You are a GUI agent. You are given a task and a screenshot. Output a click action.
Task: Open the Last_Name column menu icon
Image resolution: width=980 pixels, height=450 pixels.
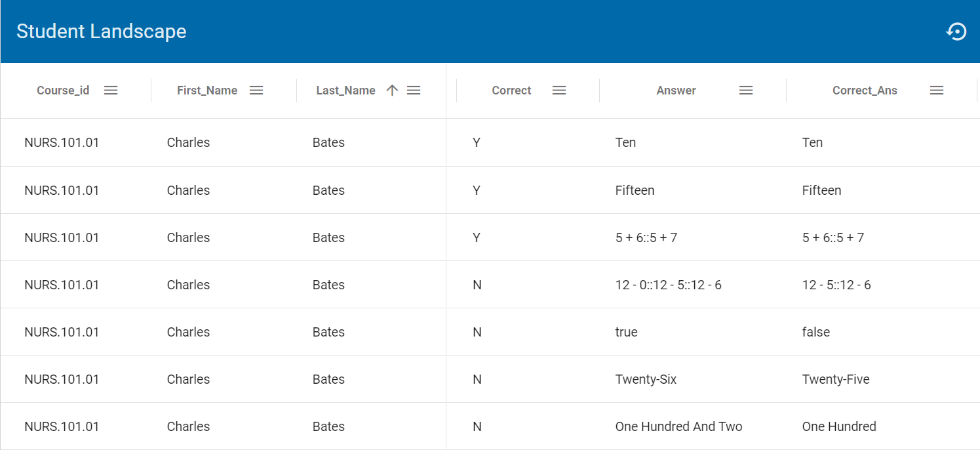[x=414, y=91]
